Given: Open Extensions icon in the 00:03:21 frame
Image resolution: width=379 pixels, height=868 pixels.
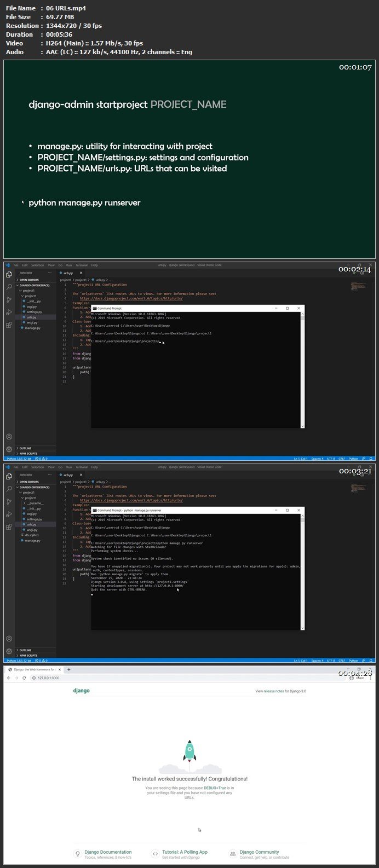Looking at the screenshot, I should tap(9, 526).
